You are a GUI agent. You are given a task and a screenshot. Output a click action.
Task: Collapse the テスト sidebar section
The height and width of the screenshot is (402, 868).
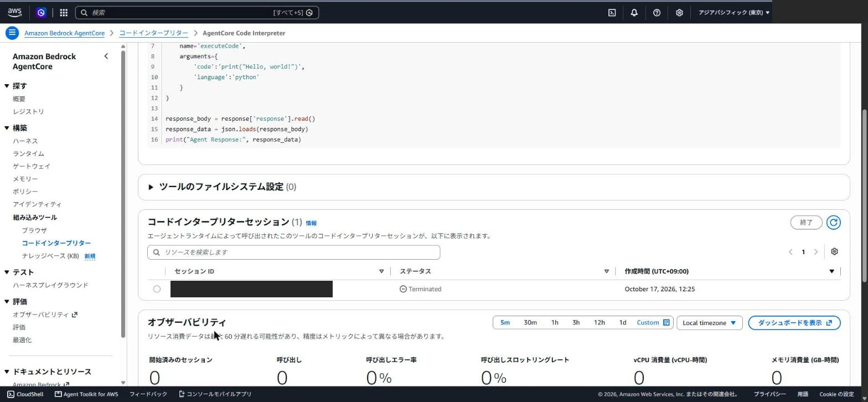[7, 272]
